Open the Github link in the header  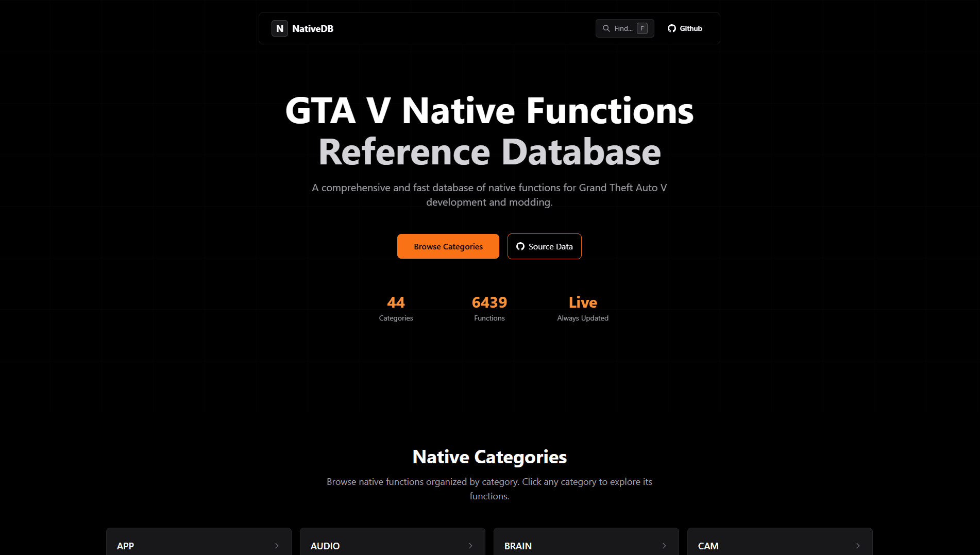tap(685, 28)
